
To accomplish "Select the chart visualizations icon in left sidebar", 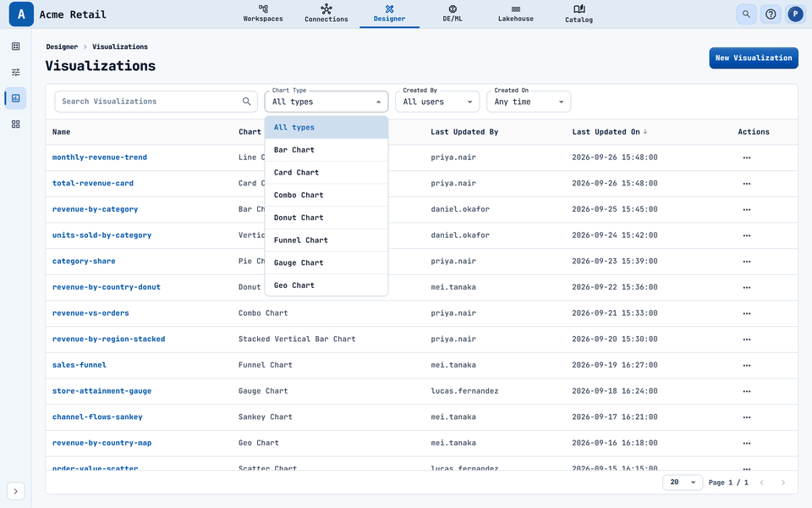I will tap(15, 98).
